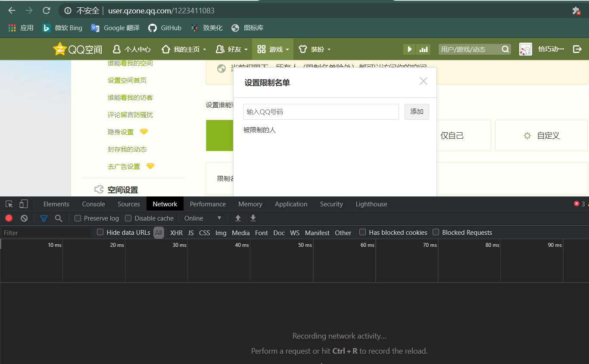This screenshot has height=364, width=589.
Task: Switch to the Sources tab
Action: 129,204
